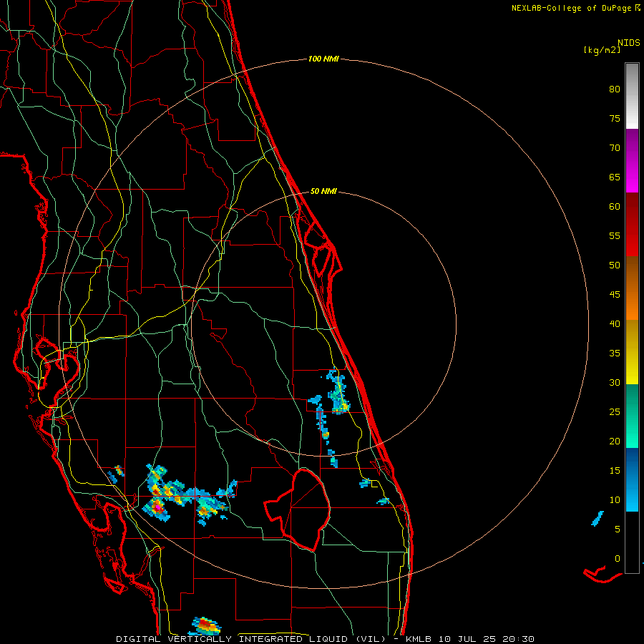Click the "NIDS" label

(x=629, y=43)
